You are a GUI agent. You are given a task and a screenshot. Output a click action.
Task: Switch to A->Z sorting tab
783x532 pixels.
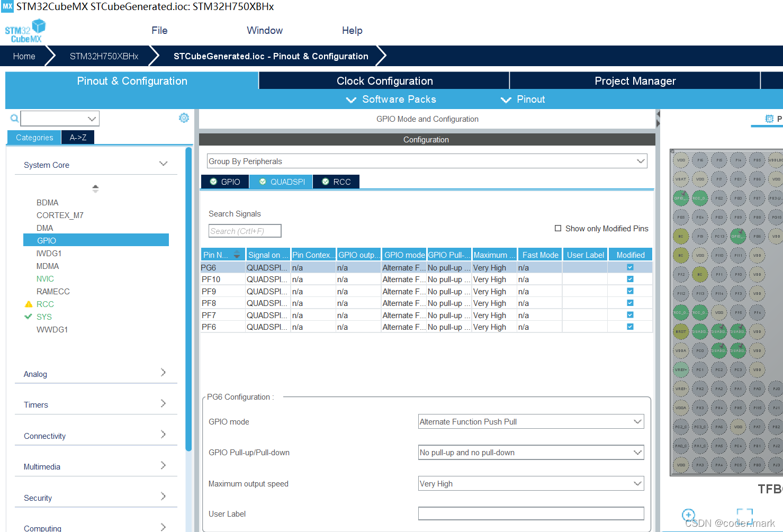click(78, 138)
